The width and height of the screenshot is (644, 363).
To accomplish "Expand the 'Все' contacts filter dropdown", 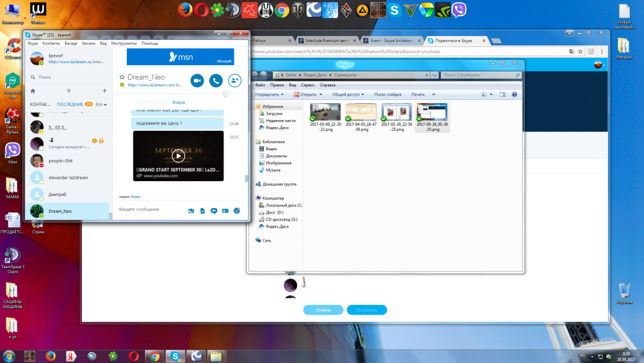I will pyautogui.click(x=100, y=104).
